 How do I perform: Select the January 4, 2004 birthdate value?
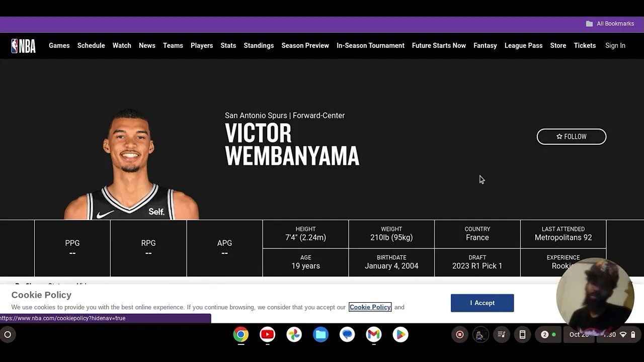tap(391, 266)
